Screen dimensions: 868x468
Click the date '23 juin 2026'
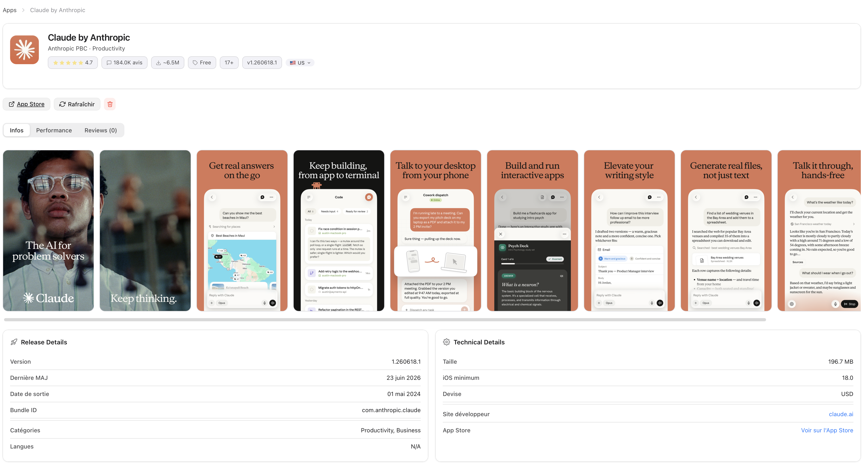[x=403, y=378]
